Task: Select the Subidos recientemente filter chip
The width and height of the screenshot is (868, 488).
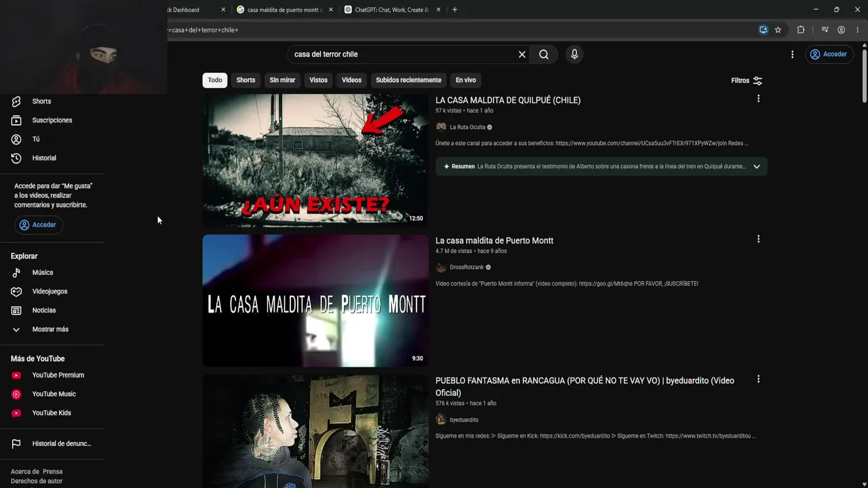Action: tap(408, 80)
